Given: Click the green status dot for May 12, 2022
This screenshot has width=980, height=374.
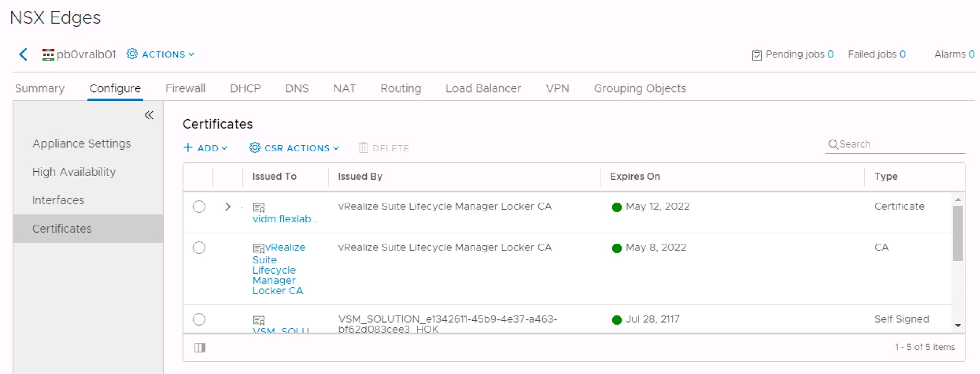Looking at the screenshot, I should coord(617,207).
